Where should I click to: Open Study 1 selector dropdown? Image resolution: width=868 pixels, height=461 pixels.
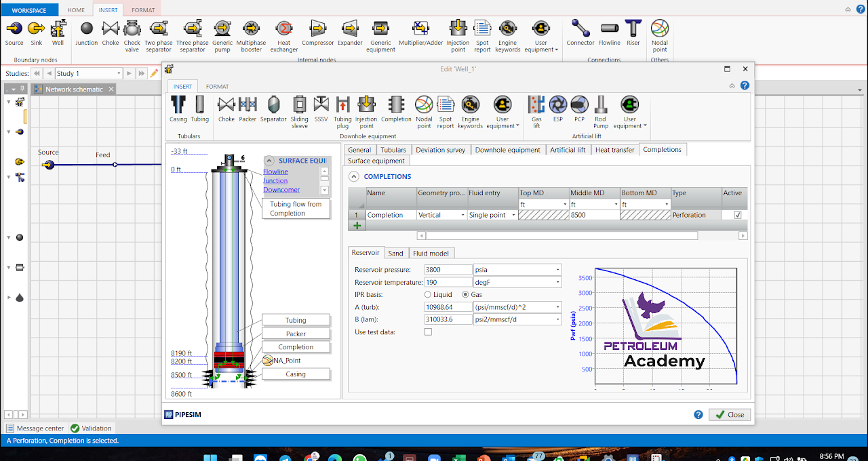click(x=119, y=73)
